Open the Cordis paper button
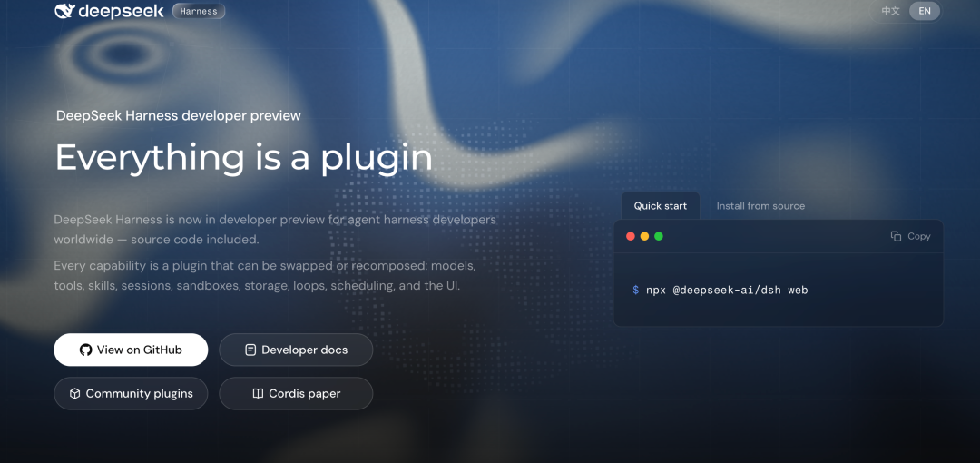 point(296,394)
